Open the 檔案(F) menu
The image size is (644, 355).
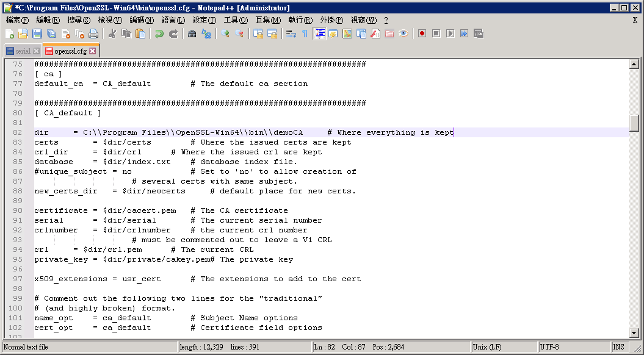[x=18, y=20]
